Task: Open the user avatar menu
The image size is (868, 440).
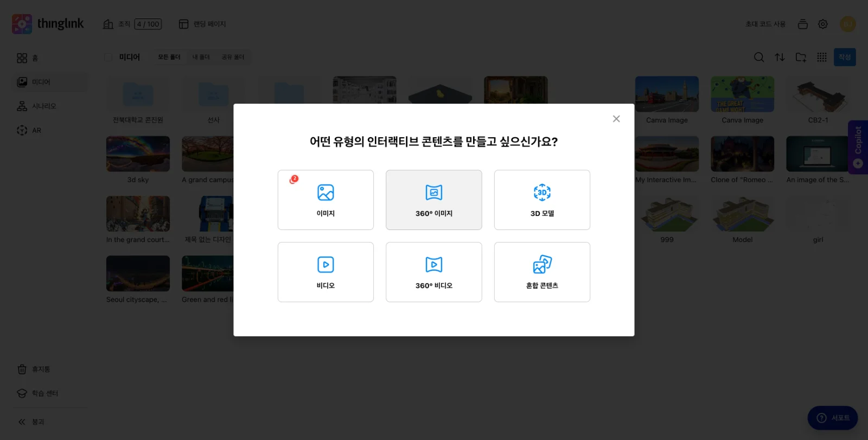Action: pyautogui.click(x=847, y=24)
